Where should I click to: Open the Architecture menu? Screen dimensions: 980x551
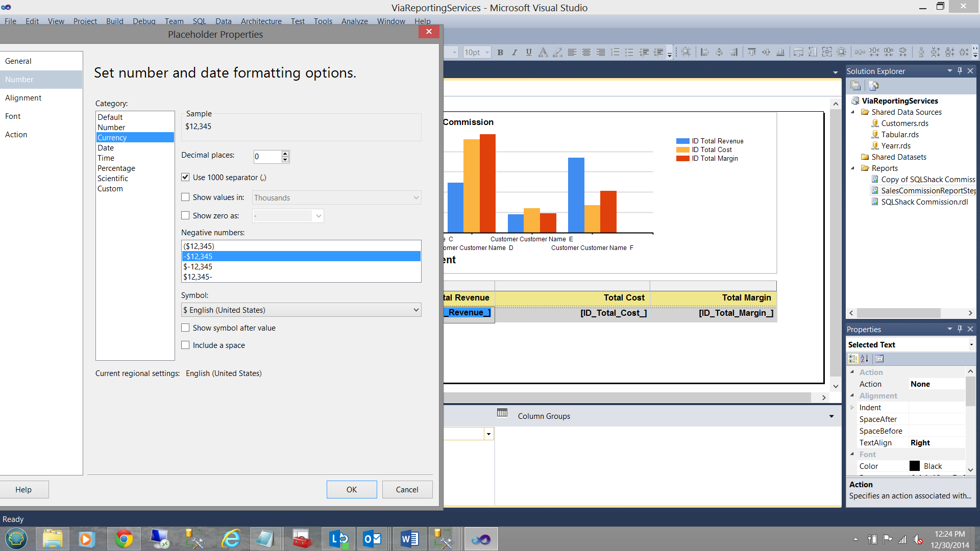click(x=261, y=21)
